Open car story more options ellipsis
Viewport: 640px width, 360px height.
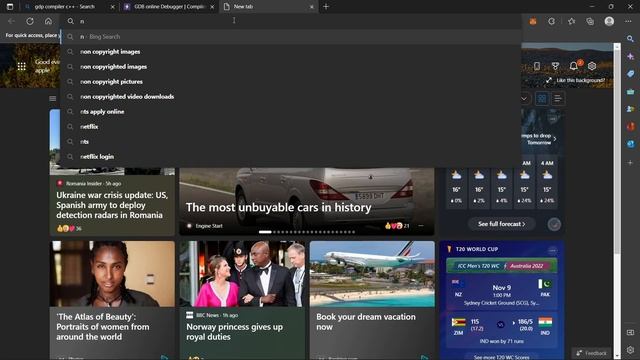[421, 225]
